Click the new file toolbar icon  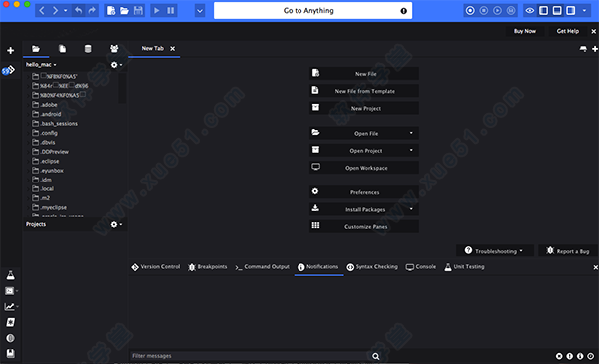coord(111,11)
